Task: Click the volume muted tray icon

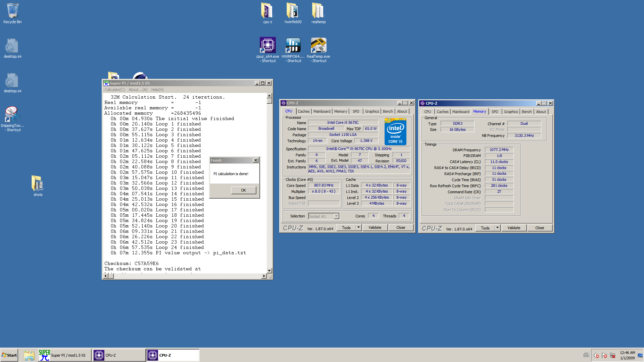Action: (x=596, y=355)
